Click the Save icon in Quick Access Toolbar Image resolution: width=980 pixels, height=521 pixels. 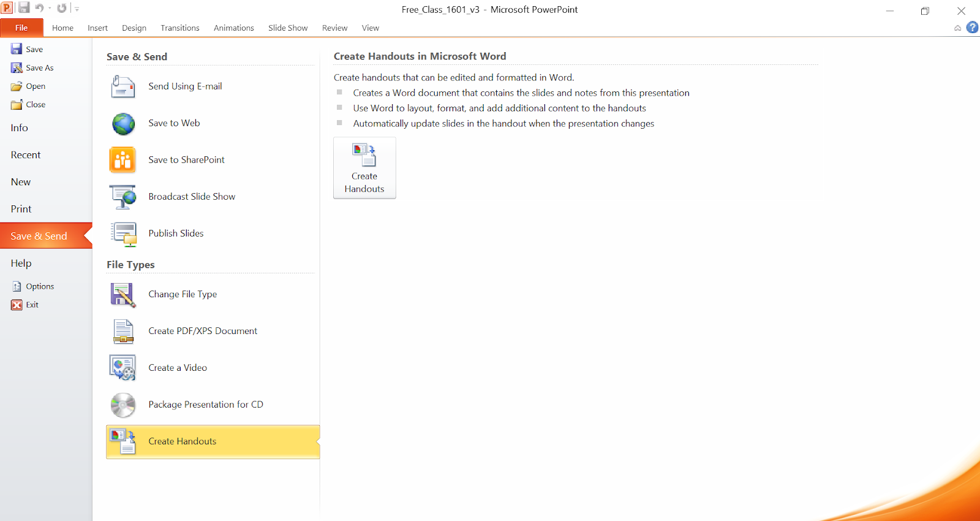pyautogui.click(x=24, y=8)
